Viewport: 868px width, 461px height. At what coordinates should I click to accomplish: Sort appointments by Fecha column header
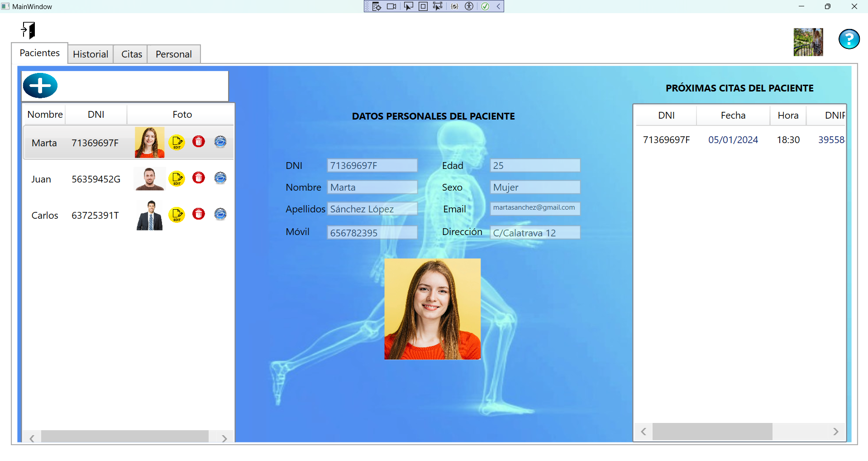(733, 115)
